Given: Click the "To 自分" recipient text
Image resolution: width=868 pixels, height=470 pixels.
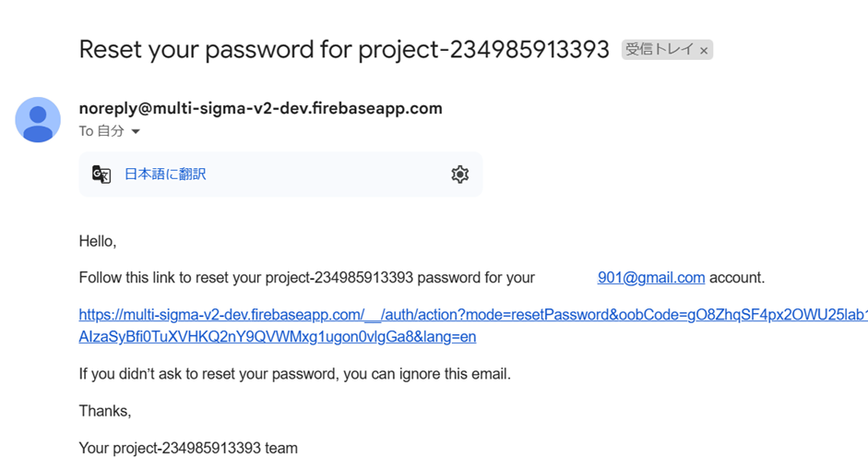Looking at the screenshot, I should point(101,131).
